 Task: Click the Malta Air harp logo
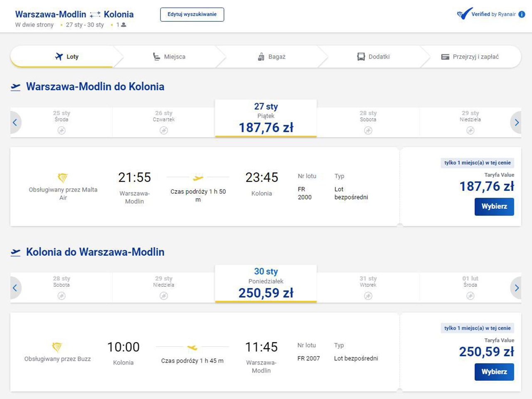pyautogui.click(x=63, y=178)
